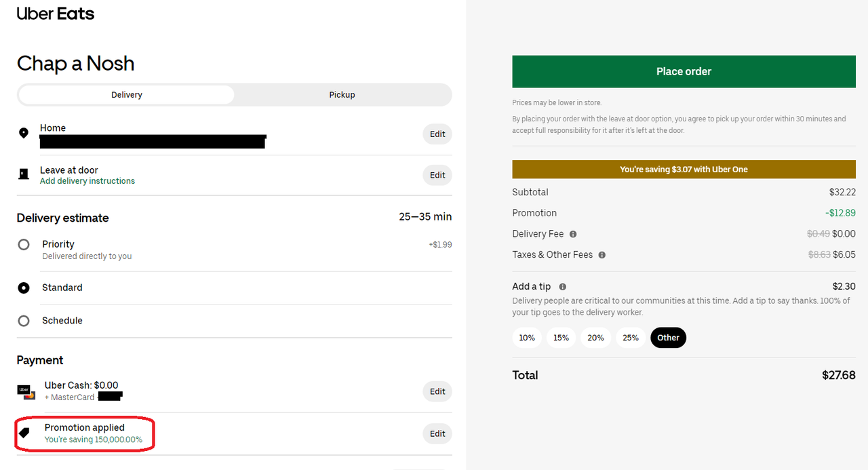
Task: Switch to the Pickup tab
Action: (x=342, y=95)
